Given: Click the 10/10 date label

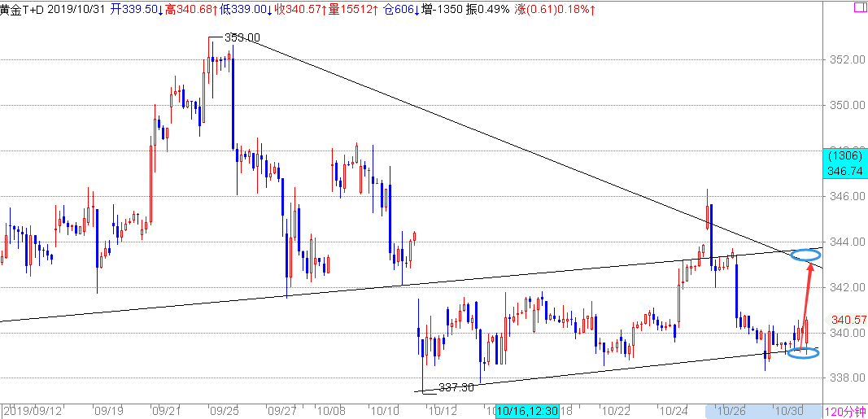Looking at the screenshot, I should (x=386, y=411).
